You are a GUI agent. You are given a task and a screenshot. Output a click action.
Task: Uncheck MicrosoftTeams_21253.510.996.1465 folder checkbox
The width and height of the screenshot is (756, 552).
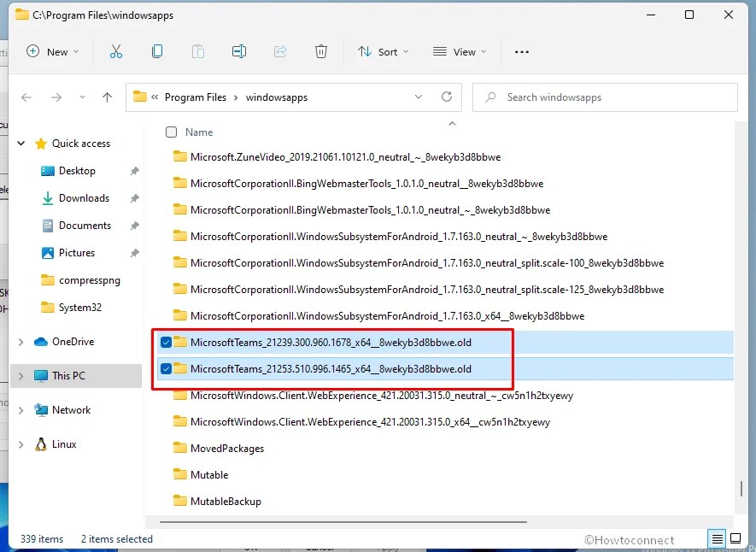coord(167,369)
